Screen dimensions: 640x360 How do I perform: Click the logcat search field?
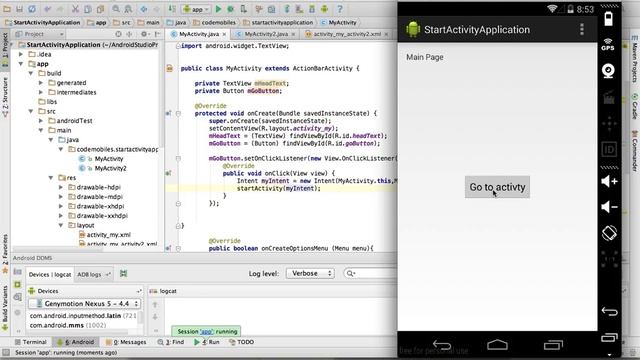pos(371,273)
